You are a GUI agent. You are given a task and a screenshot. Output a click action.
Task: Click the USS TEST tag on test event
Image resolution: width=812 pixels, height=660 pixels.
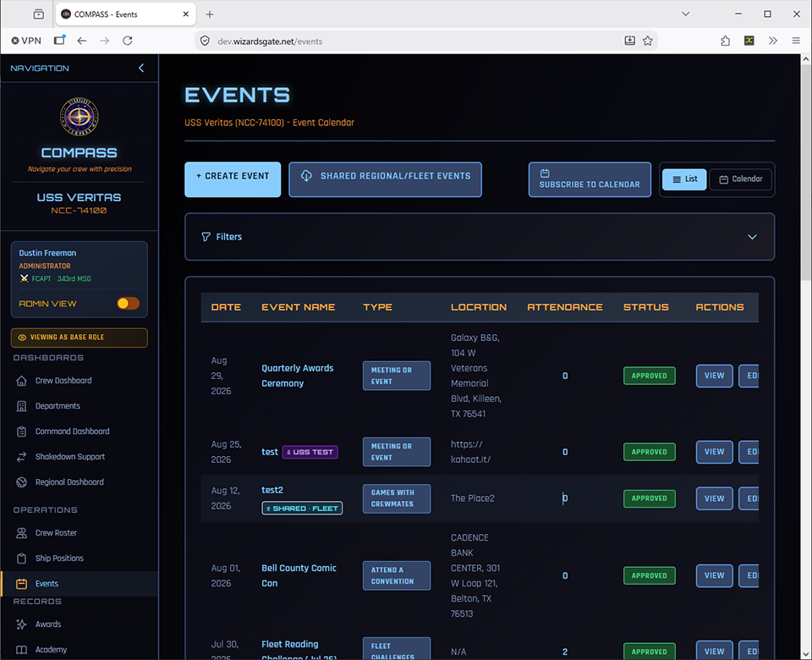310,452
